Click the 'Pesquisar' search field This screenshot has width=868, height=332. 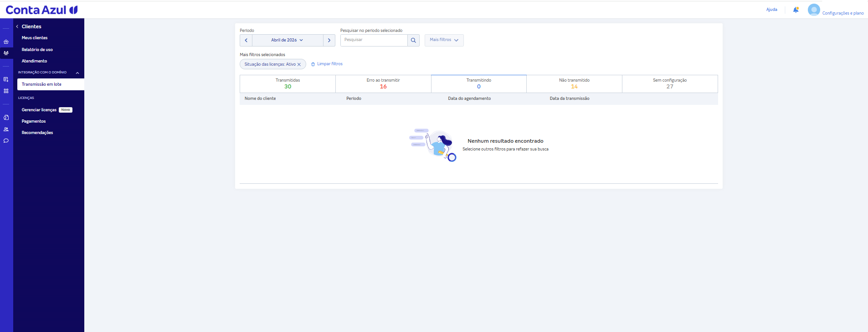374,40
